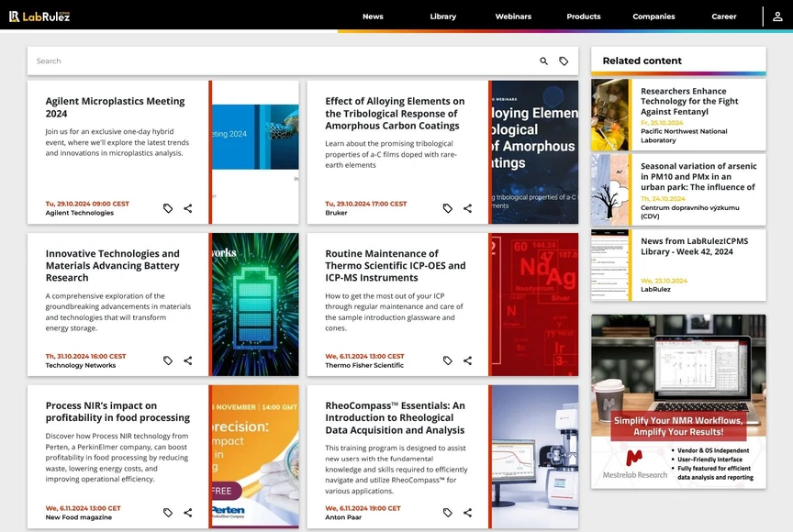Click Anton Paar company name
Image resolution: width=793 pixels, height=532 pixels.
(343, 517)
